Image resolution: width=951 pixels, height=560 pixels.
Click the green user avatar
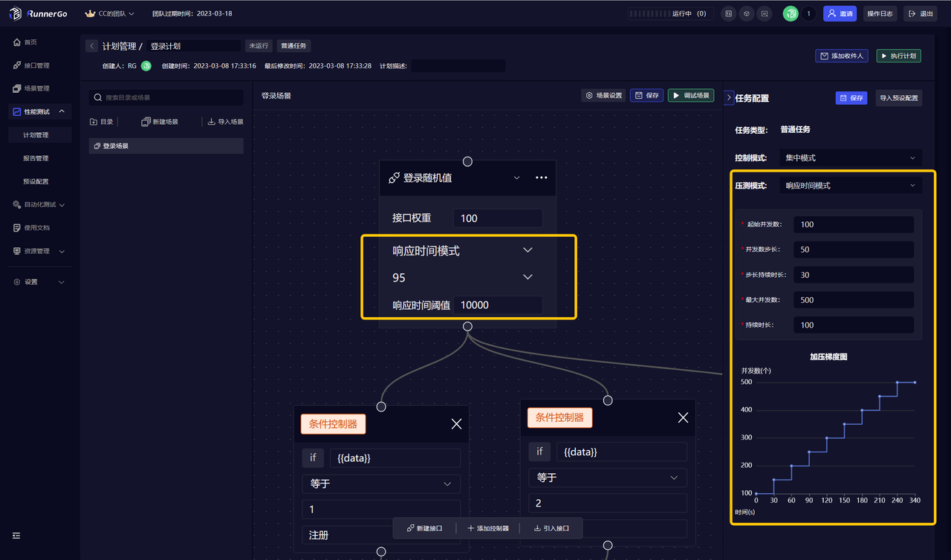click(791, 13)
